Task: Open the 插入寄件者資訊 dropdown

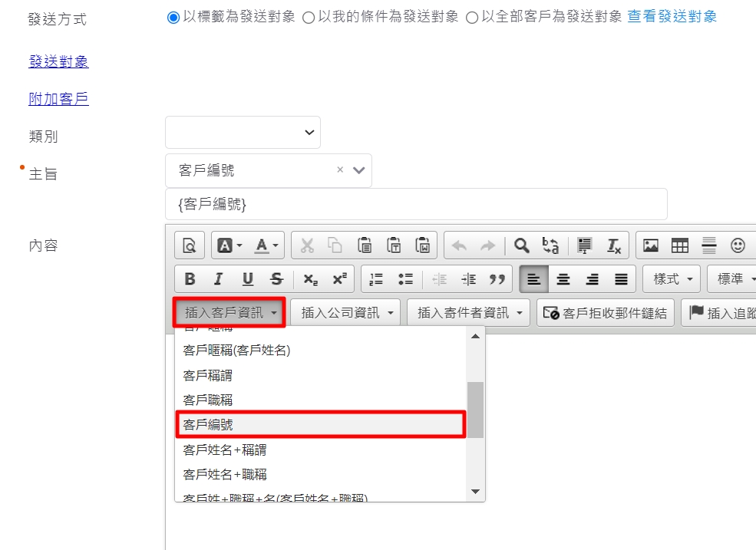Action: tap(468, 313)
